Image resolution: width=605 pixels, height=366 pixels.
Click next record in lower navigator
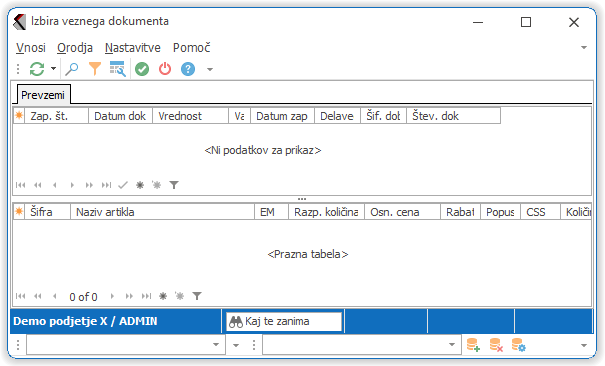coord(112,296)
